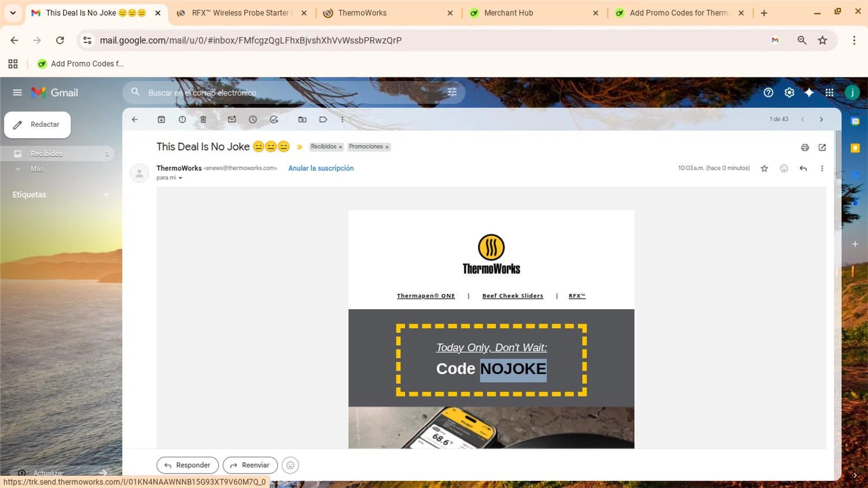This screenshot has width=868, height=488.
Task: Open the Google account avatar
Action: tap(852, 93)
